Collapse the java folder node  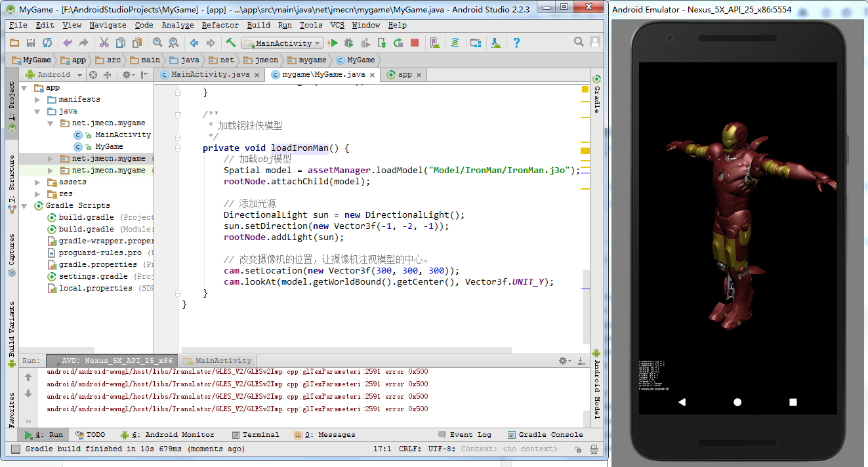[37, 112]
